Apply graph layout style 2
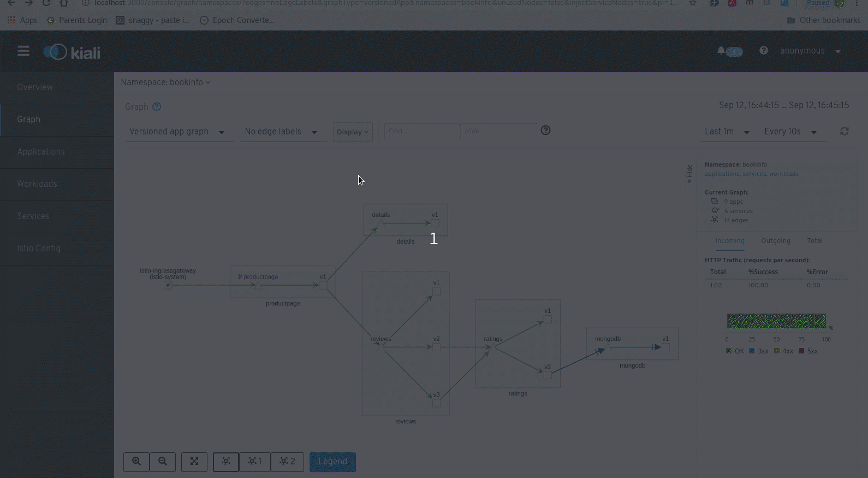868x478 pixels. (287, 462)
